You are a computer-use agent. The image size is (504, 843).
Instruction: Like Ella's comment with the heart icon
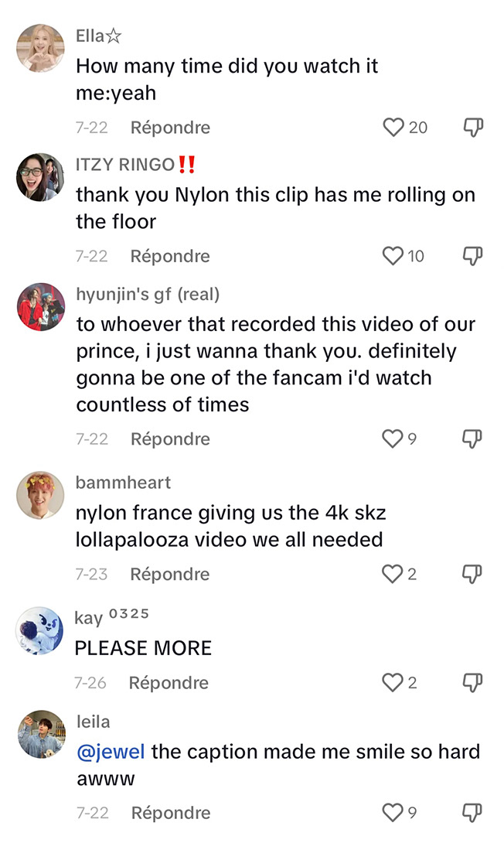tap(393, 128)
